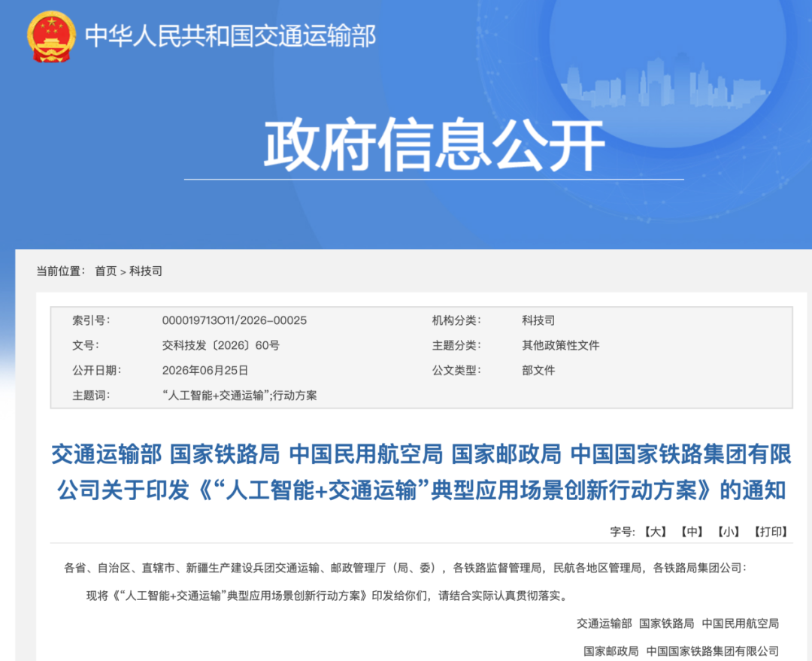The width and height of the screenshot is (812, 661).
Task: Click the 主题分类 label
Action: pyautogui.click(x=457, y=345)
